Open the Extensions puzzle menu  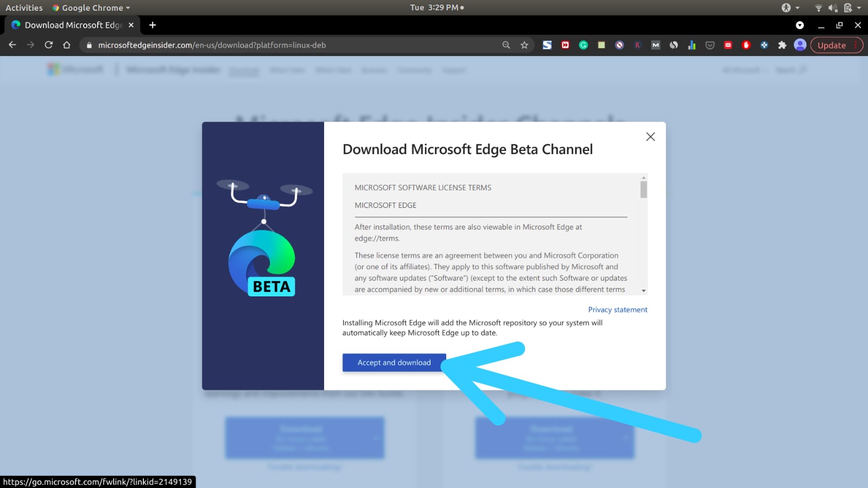[x=782, y=45]
